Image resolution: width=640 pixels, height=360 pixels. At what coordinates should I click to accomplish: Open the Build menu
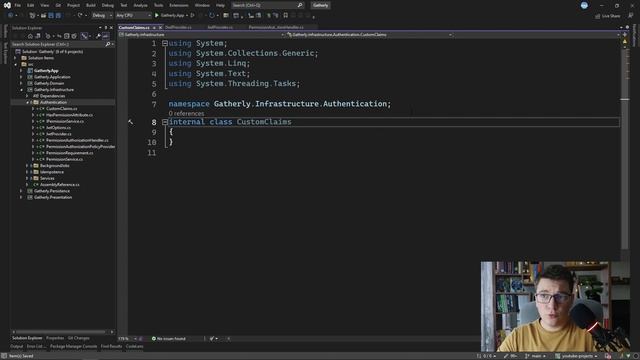pyautogui.click(x=91, y=5)
